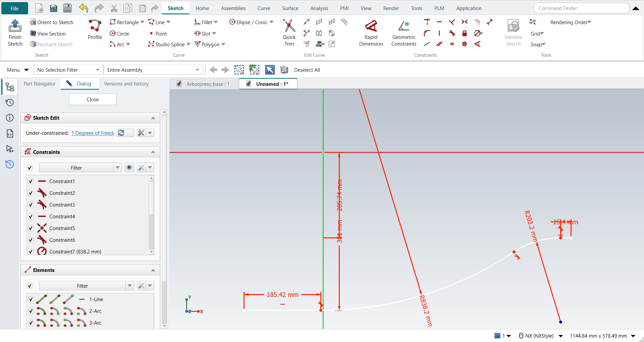Toggle the Constraint5 checkbox
The height and width of the screenshot is (342, 644).
tap(31, 228)
